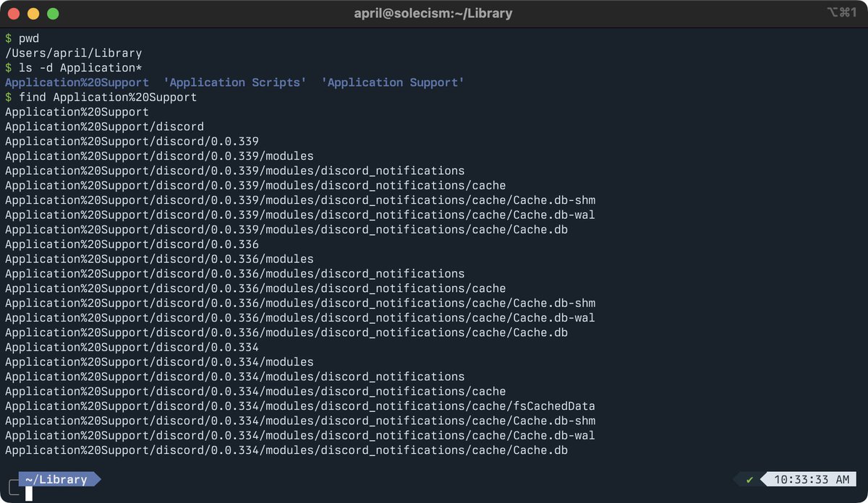This screenshot has height=503, width=868.
Task: Click the 0.0.339 cache/Cache.db path
Action: click(286, 229)
